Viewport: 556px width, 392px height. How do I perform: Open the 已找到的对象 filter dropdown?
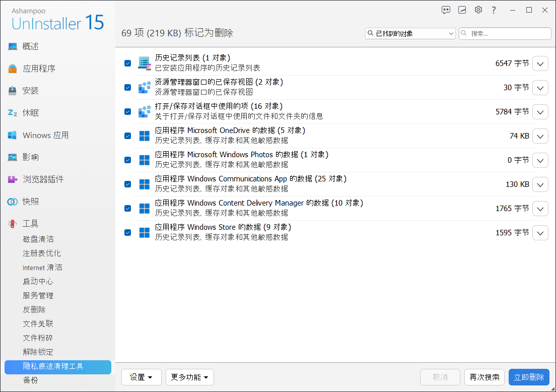click(x=410, y=33)
